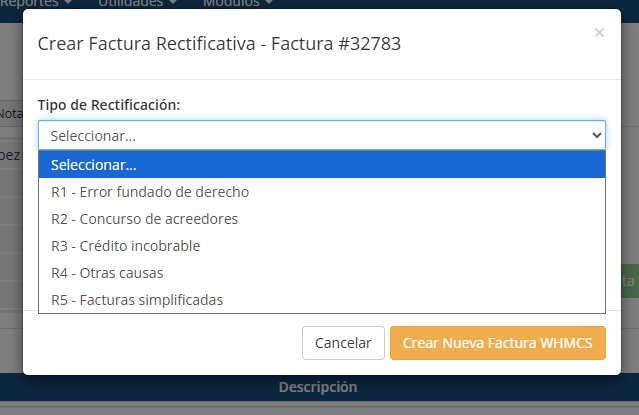Close the Crear Factura Rectificativa dialog
Image resolution: width=639 pixels, height=415 pixels.
point(599,33)
